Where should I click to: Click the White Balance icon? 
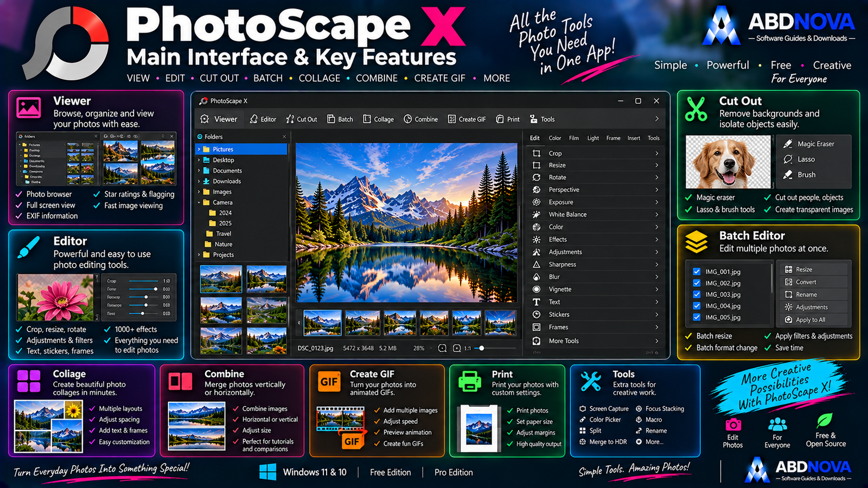click(x=537, y=215)
